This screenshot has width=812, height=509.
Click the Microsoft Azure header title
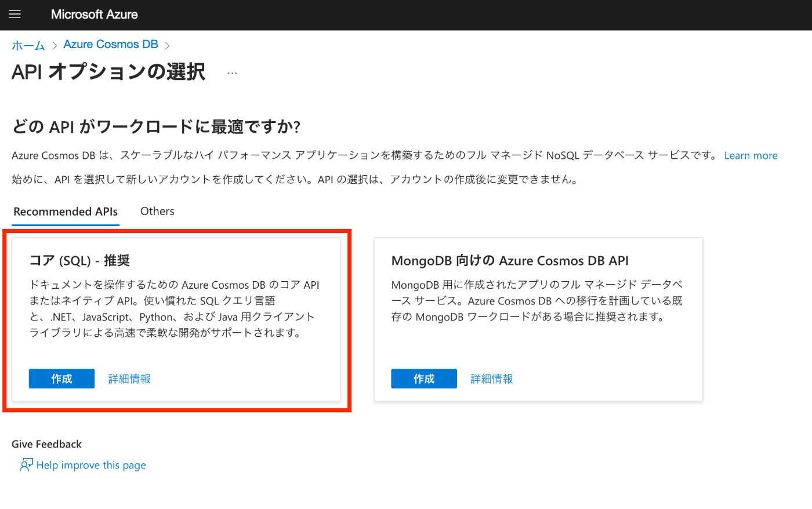(95, 14)
